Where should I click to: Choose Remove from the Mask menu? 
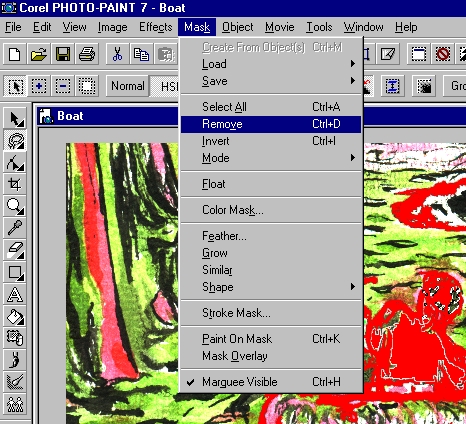tap(271, 124)
